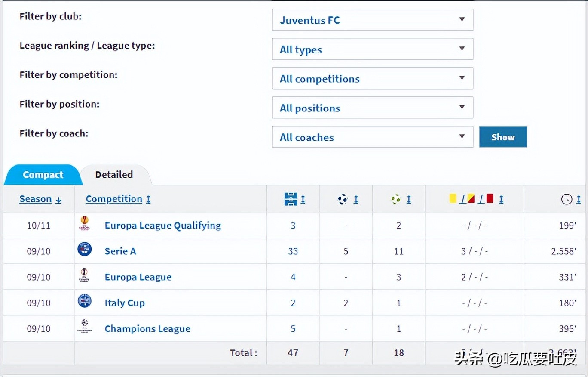The height and width of the screenshot is (377, 588).
Task: Open the Europa League Qualifying competition link
Action: pos(162,226)
